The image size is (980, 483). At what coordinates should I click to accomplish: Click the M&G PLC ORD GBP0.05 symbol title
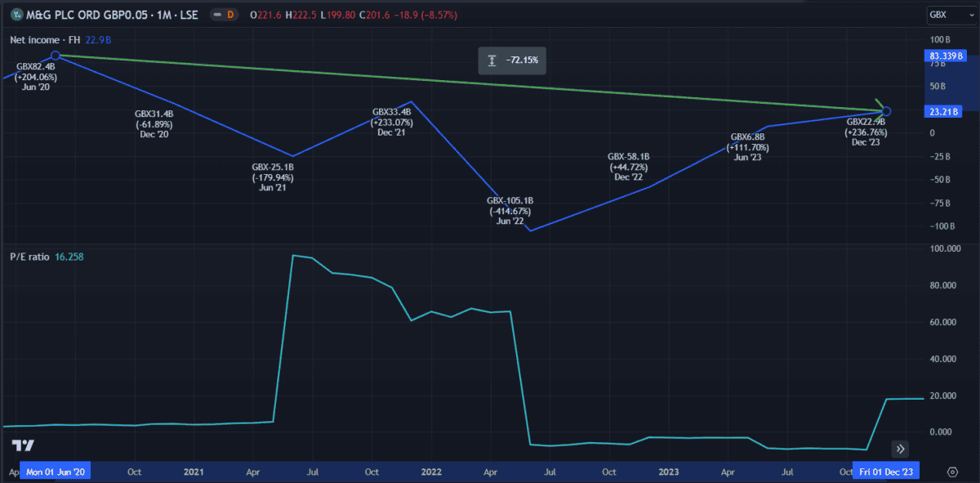point(108,16)
